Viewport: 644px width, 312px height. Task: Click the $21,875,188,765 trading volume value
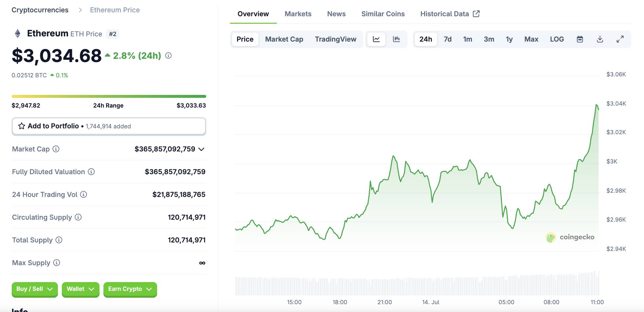click(179, 194)
